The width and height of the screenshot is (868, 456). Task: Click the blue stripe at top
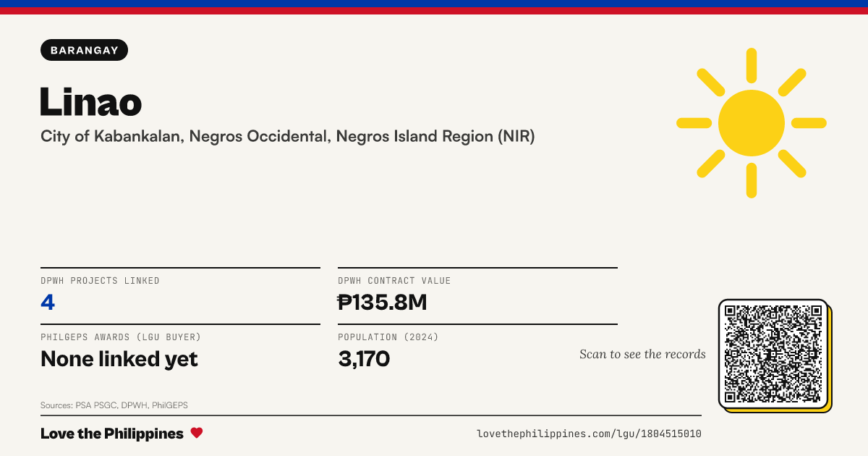tap(434, 4)
